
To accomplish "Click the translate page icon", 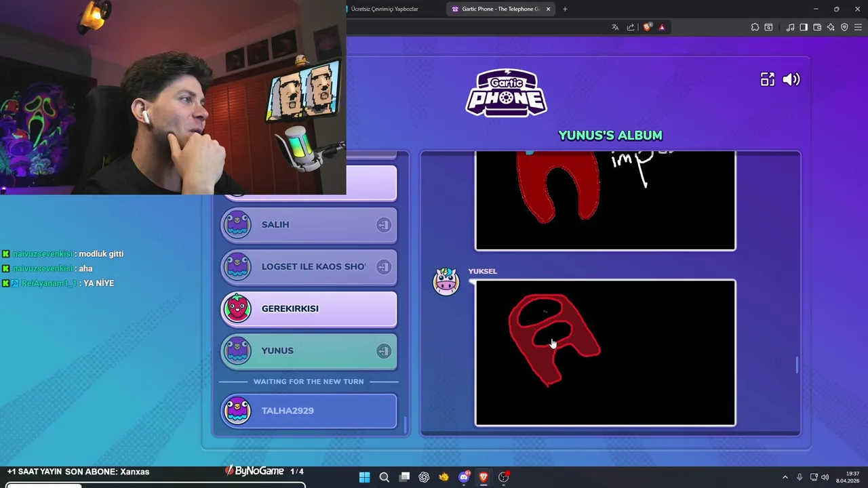I will tap(615, 27).
